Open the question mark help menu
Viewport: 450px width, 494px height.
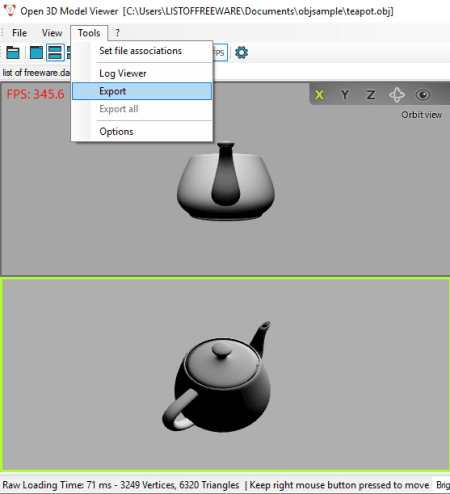pos(117,33)
